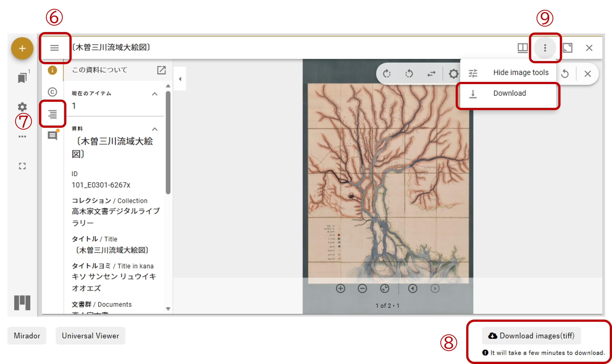Toggle the sidebar hamburger menu
The height and width of the screenshot is (364, 612).
55,48
